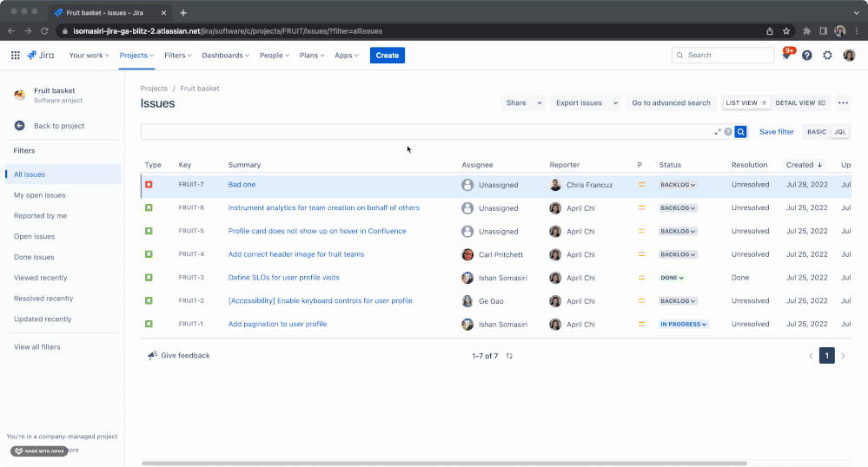Image resolution: width=868 pixels, height=467 pixels.
Task: Click the top Search input box
Action: [723, 56]
